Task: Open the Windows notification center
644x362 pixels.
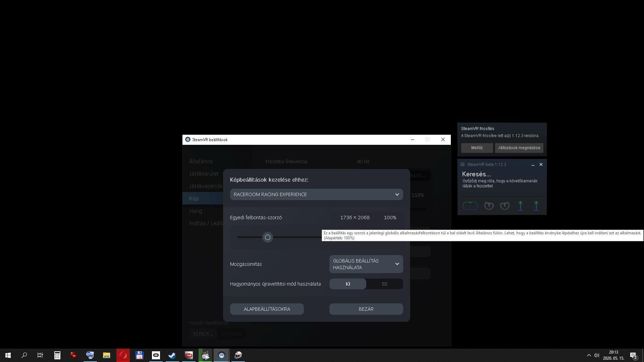Action: point(633,355)
